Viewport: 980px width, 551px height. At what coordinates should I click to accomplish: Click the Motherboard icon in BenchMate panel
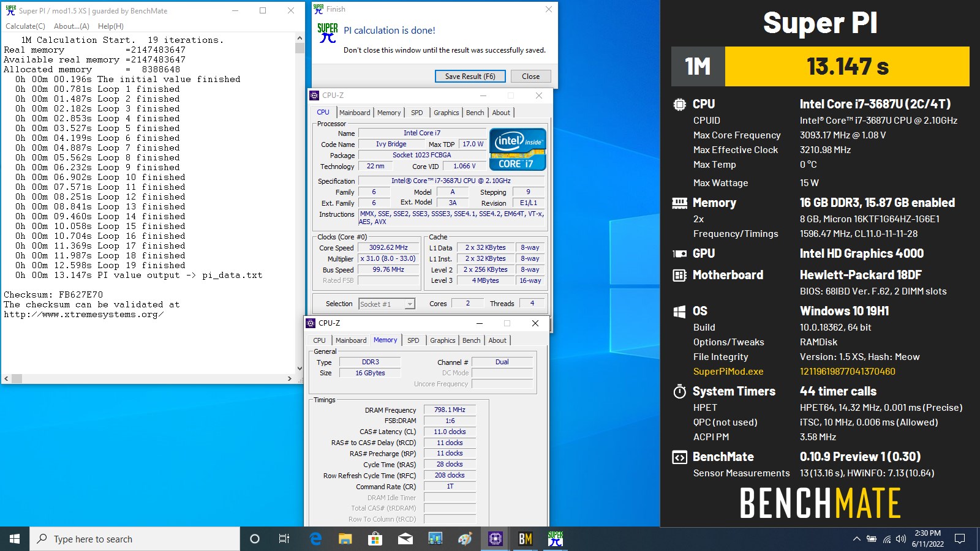[x=679, y=275]
